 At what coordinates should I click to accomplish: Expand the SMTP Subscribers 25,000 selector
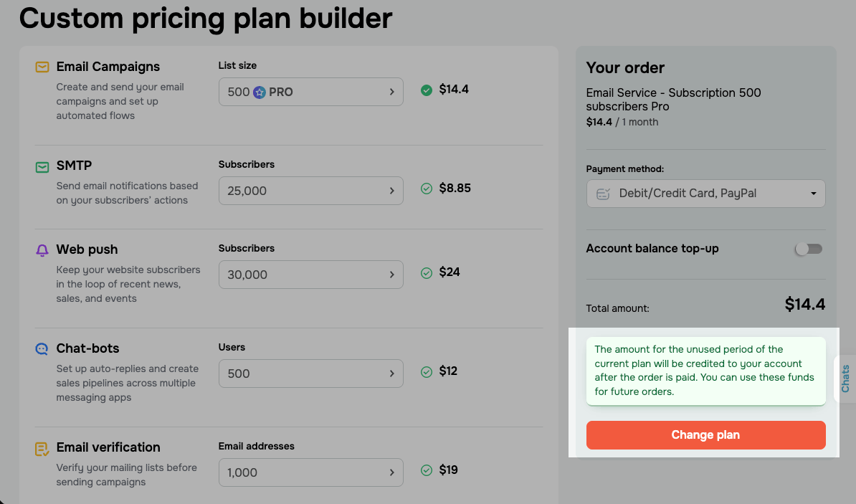pyautogui.click(x=310, y=191)
